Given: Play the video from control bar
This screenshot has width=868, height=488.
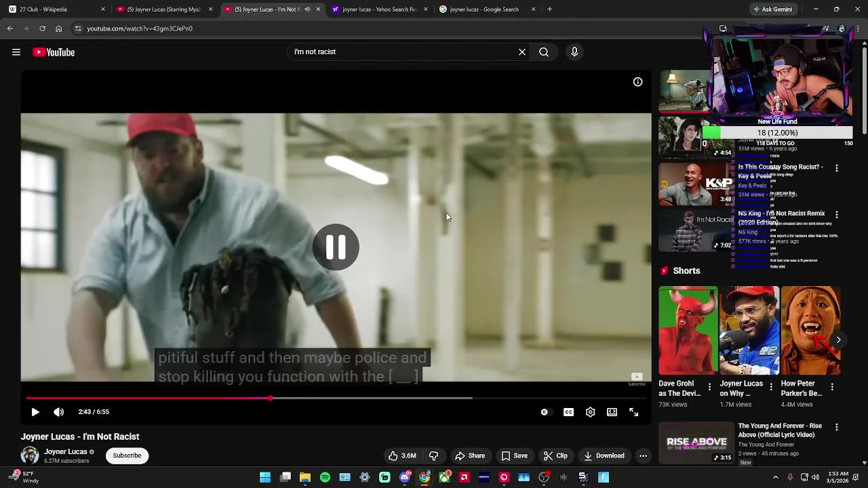Looking at the screenshot, I should click(x=35, y=411).
